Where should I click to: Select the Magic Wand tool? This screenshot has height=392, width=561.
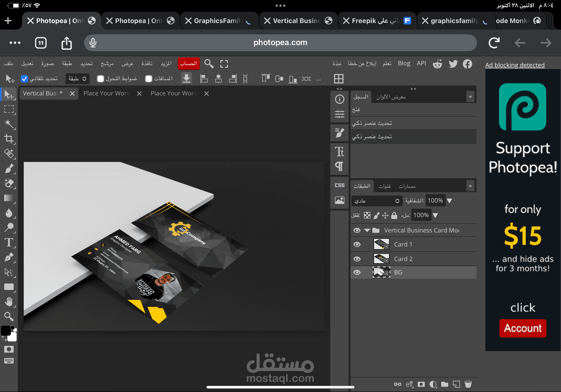tap(9, 124)
